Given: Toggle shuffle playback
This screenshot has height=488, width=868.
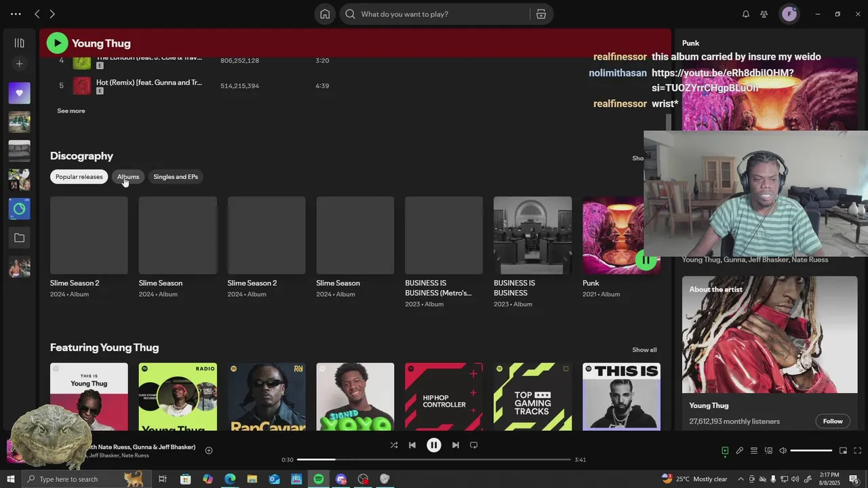Looking at the screenshot, I should click(x=394, y=445).
